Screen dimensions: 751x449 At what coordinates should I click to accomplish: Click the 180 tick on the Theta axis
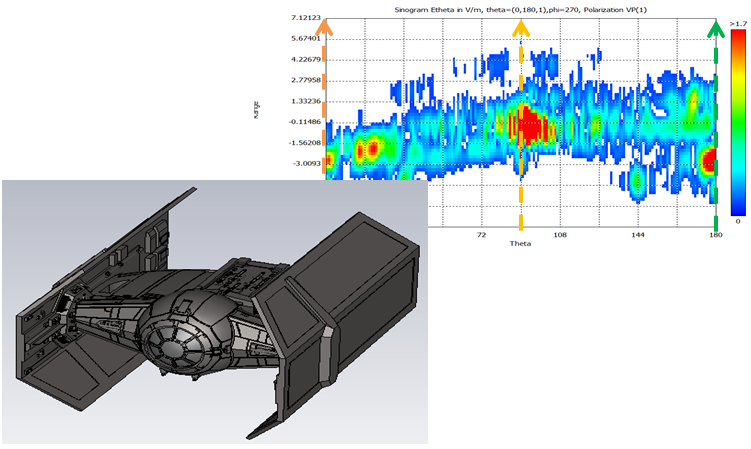tap(716, 235)
